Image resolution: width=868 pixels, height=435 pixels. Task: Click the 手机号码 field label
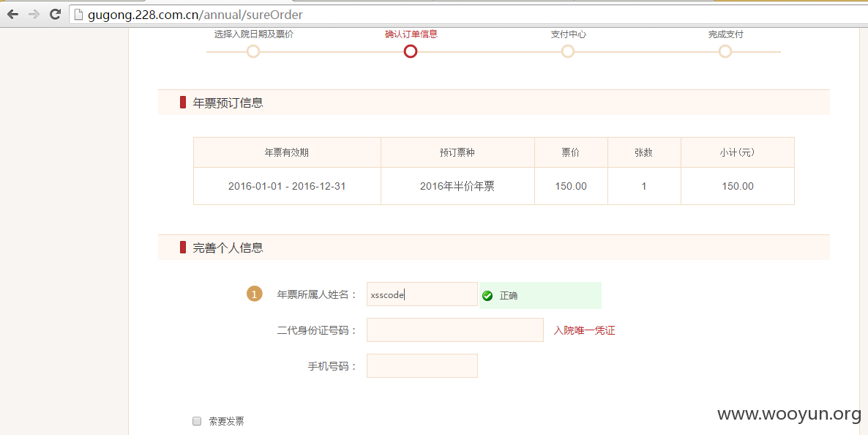[332, 366]
